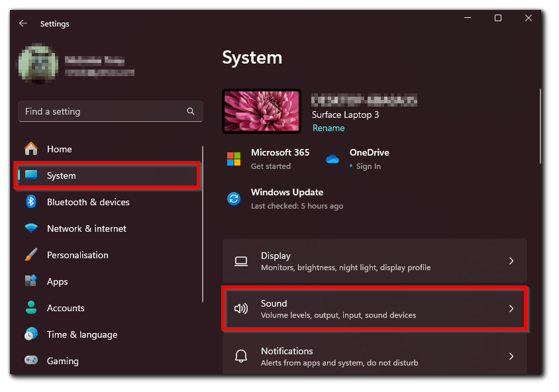Open the Apps section in sidebar
This screenshot has height=392, width=559.
tap(57, 281)
